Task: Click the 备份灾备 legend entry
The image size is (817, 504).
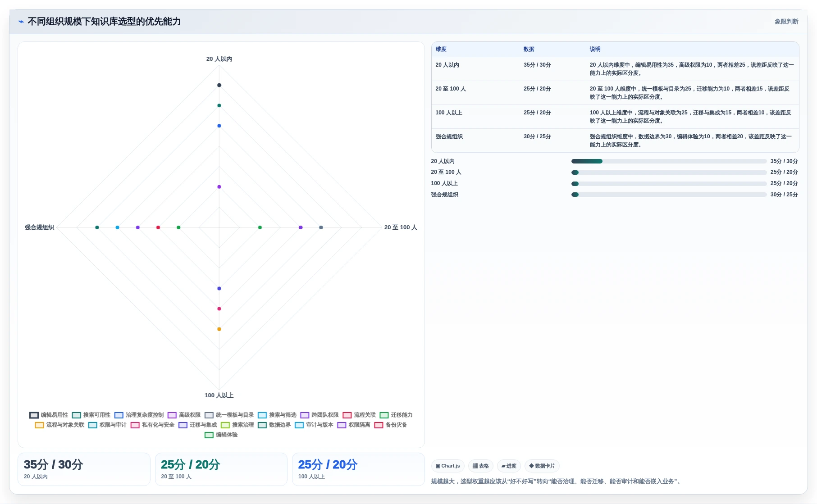Action: click(391, 425)
